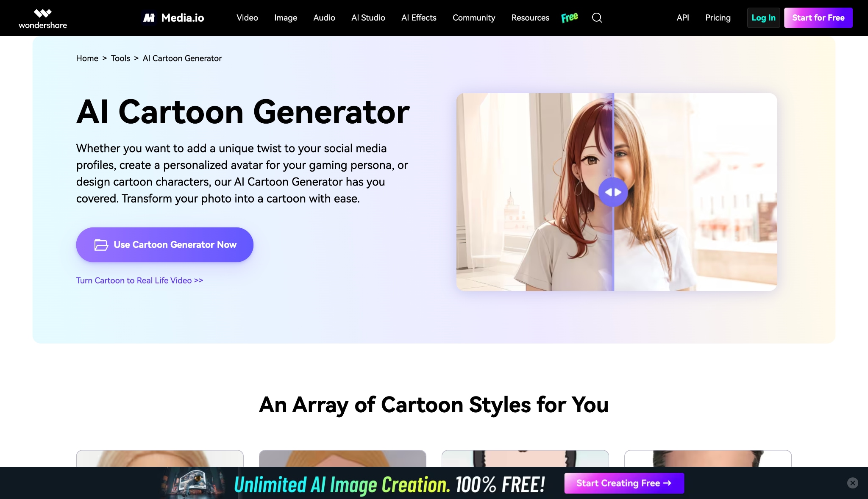The image size is (868, 499).
Task: Close the bottom promo banner
Action: (853, 483)
